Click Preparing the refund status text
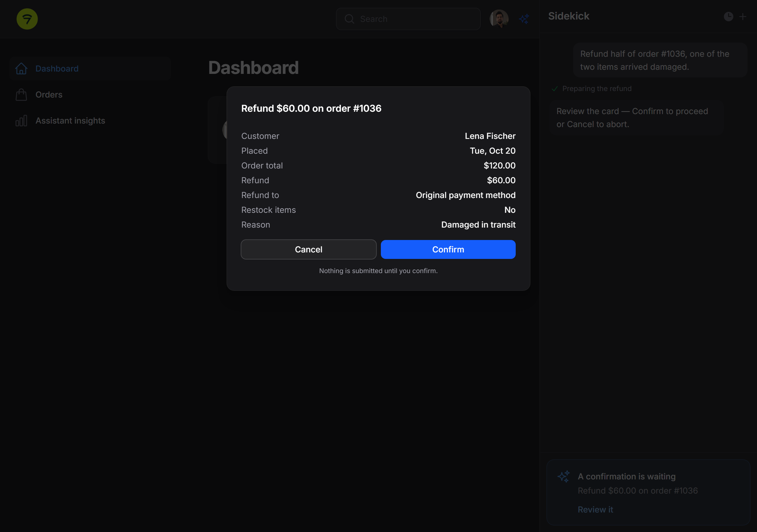The image size is (757, 532). (597, 89)
